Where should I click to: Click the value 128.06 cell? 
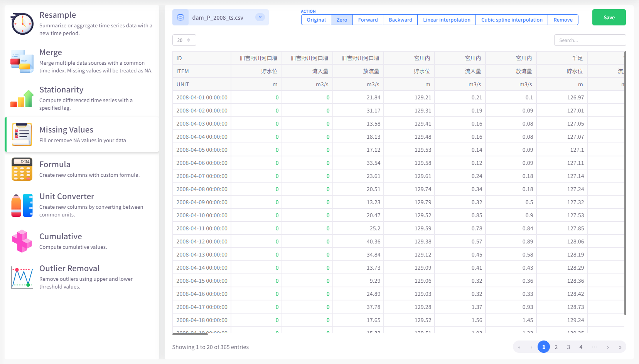tap(562, 242)
